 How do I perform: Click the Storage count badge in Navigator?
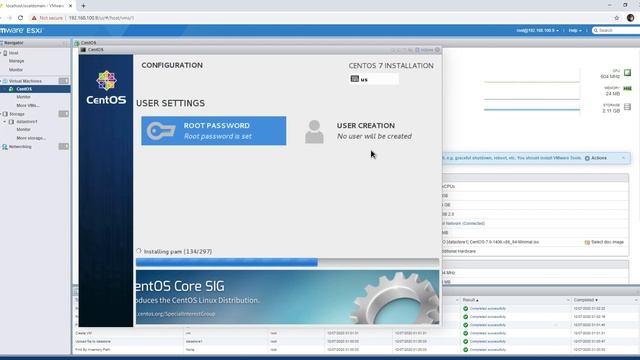click(64, 114)
